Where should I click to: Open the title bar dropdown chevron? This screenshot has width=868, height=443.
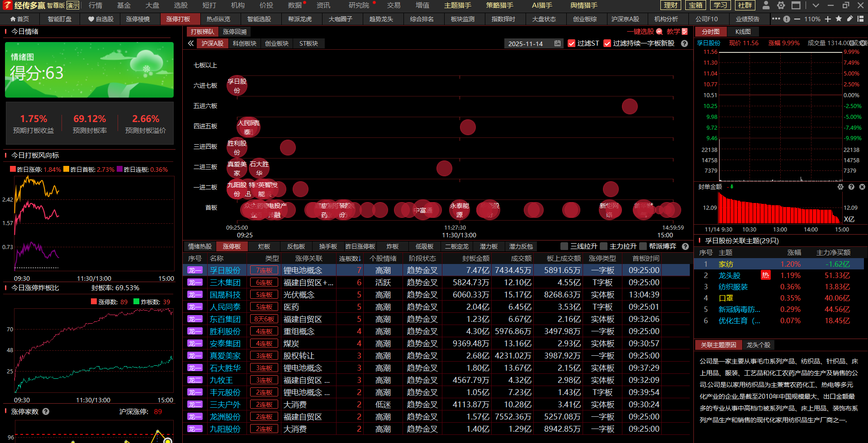tap(815, 5)
